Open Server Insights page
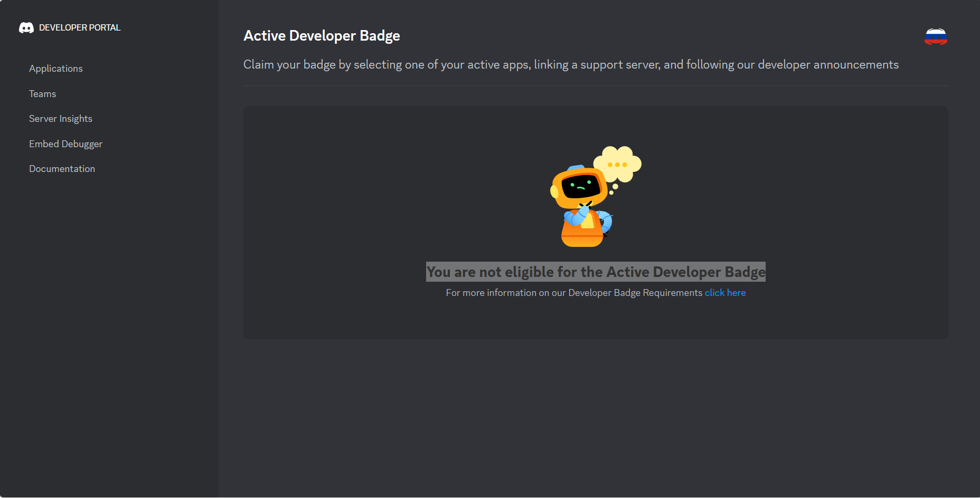 point(61,119)
